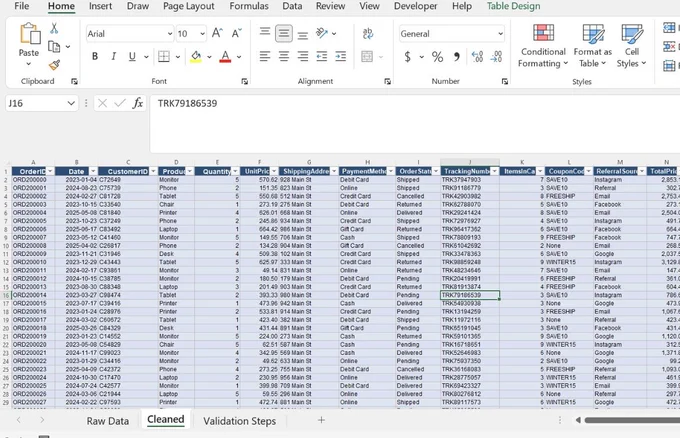Switch to the Data tab
Screen dimensions: 680x438
pos(292,6)
